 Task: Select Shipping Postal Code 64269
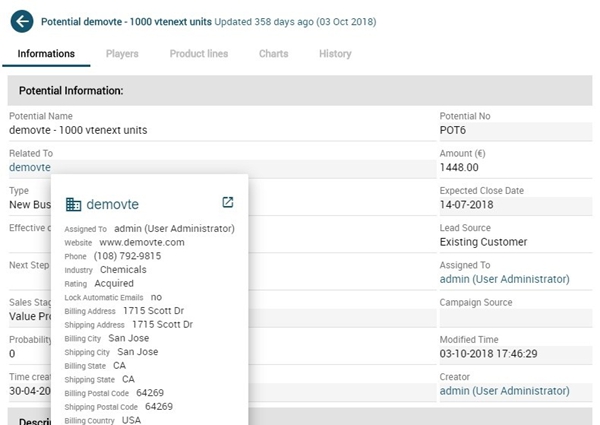[159, 407]
